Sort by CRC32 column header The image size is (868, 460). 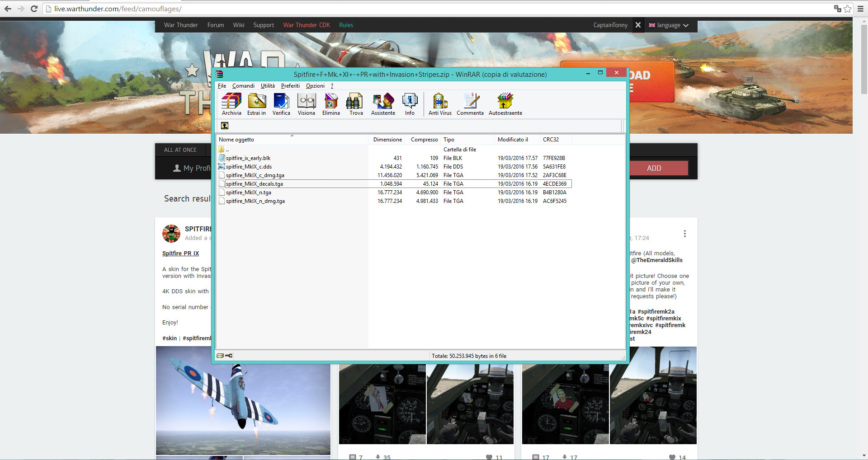tap(556, 140)
